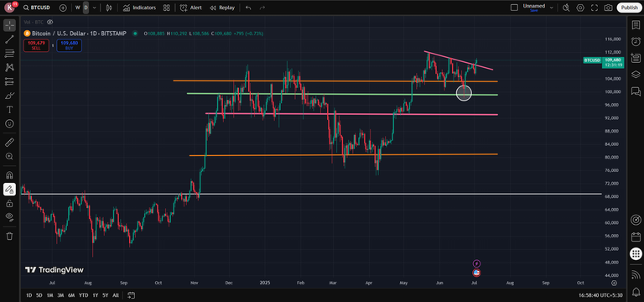The image size is (644, 302).
Task: Switch to weekly W timeframe
Action: click(78, 8)
